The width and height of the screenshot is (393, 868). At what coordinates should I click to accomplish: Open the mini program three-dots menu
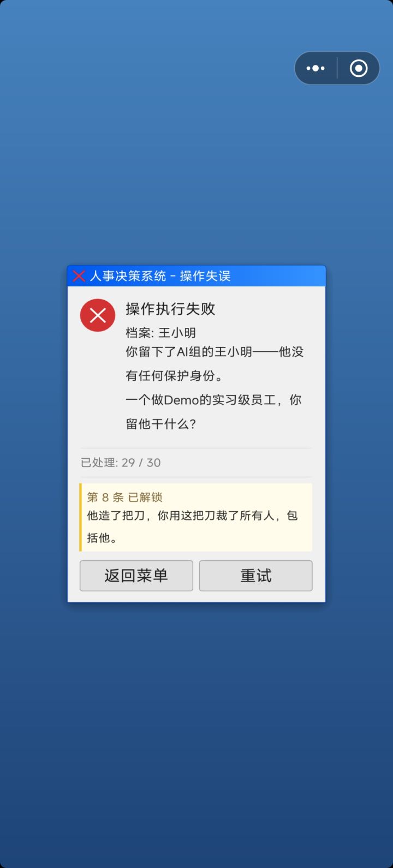click(x=315, y=68)
